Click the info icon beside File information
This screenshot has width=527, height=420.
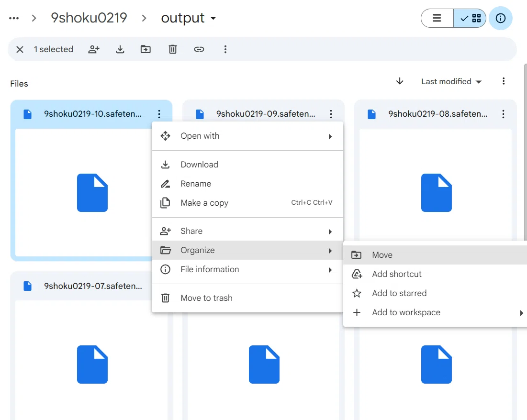click(x=165, y=269)
